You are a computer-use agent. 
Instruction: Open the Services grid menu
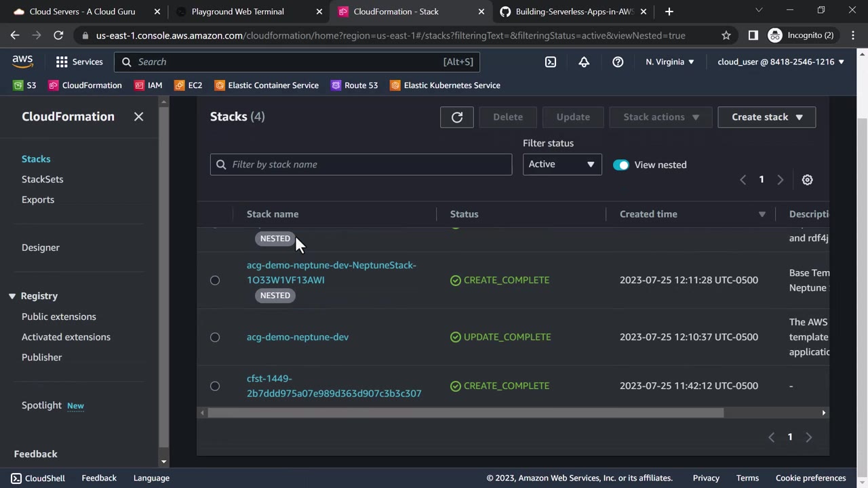click(x=79, y=62)
